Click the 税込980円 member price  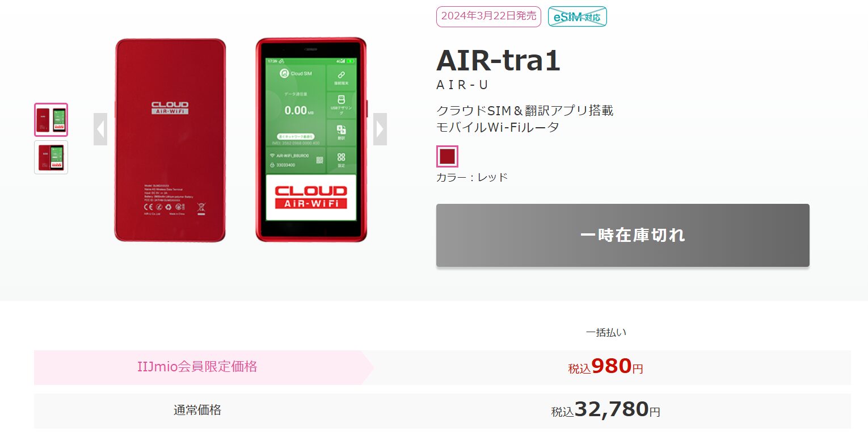(x=606, y=367)
